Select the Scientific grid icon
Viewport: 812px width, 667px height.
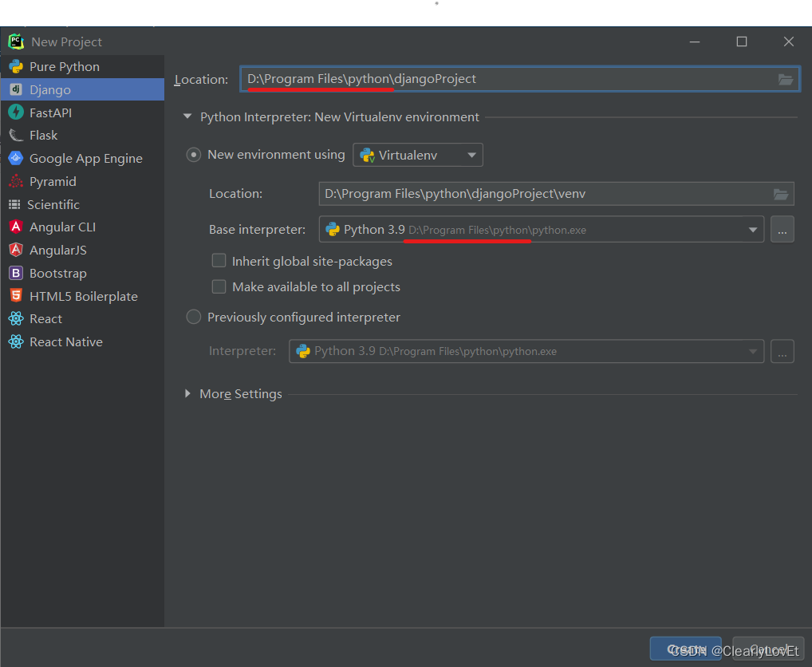14,204
